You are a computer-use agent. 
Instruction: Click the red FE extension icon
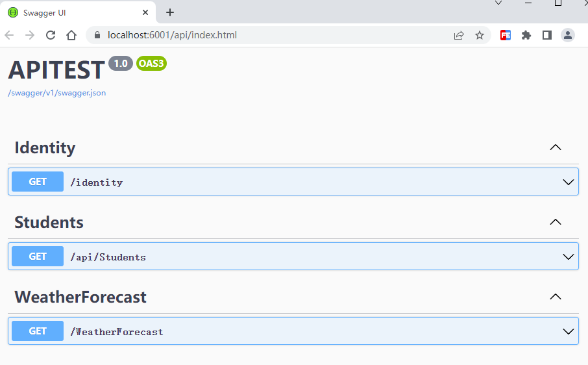(506, 35)
